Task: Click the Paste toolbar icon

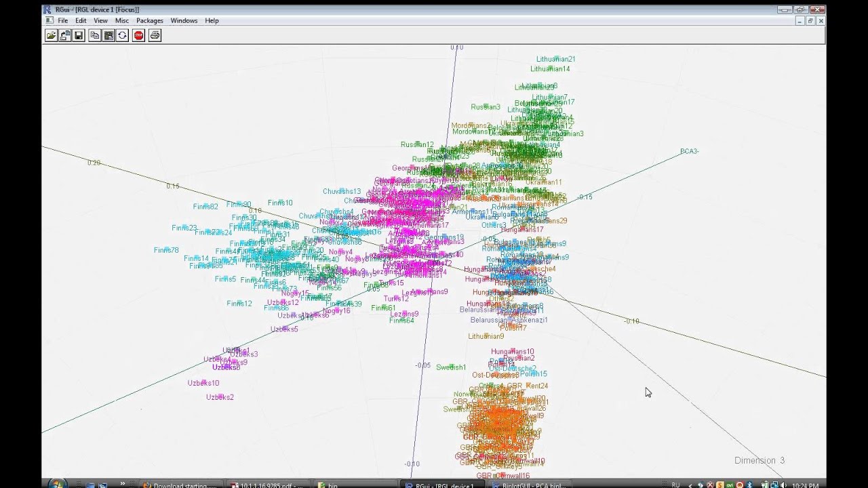Action: (108, 35)
